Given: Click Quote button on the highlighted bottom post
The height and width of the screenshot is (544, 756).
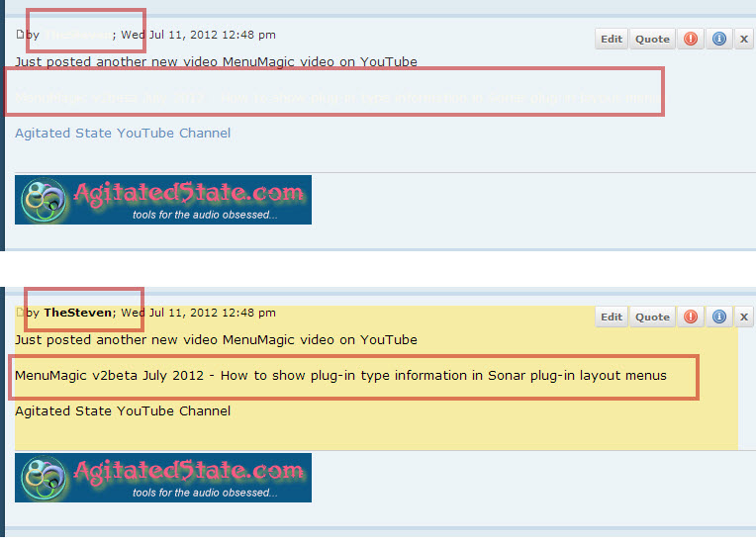Looking at the screenshot, I should point(652,317).
